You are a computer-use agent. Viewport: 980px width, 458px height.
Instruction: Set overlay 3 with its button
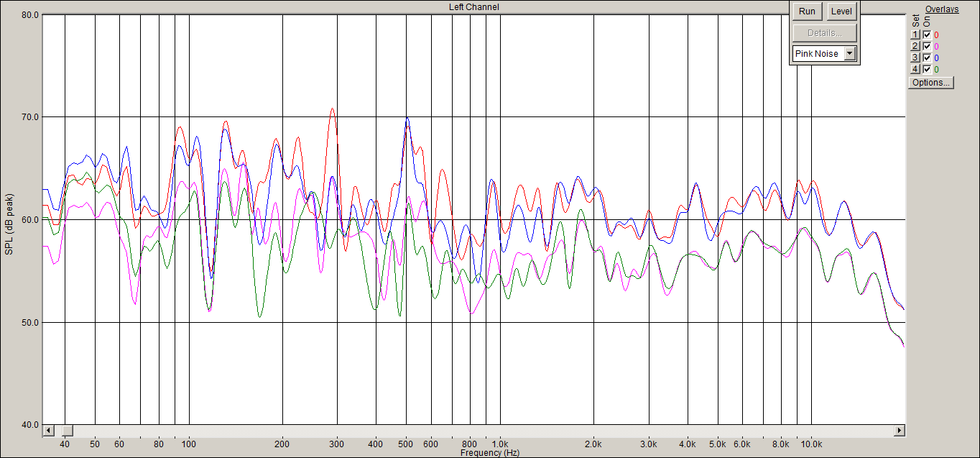915,58
